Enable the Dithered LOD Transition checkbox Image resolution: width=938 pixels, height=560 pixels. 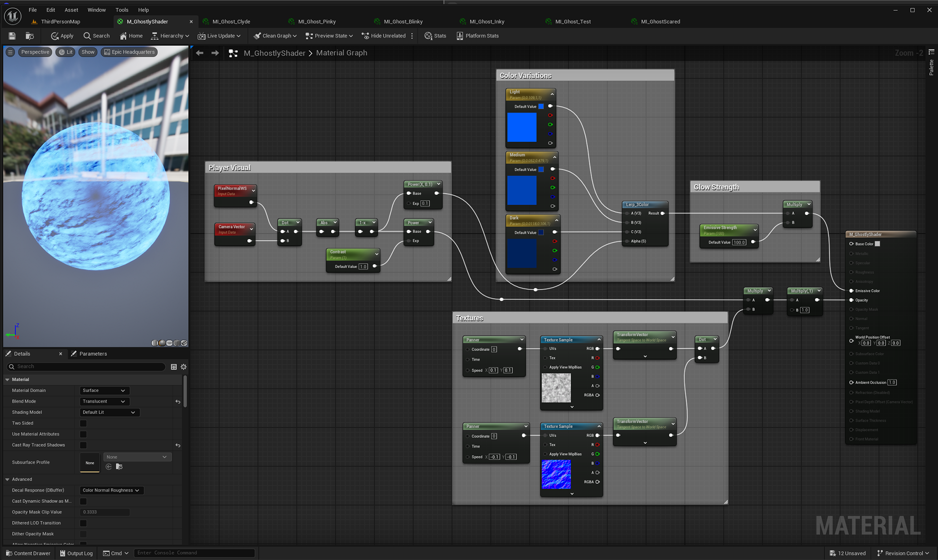[x=83, y=523]
